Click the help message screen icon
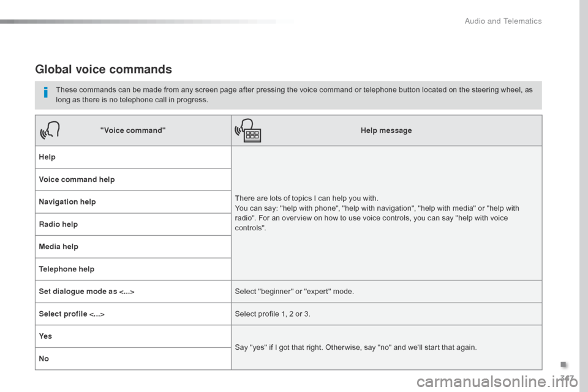The width and height of the screenshot is (588, 392). pyautogui.click(x=249, y=130)
